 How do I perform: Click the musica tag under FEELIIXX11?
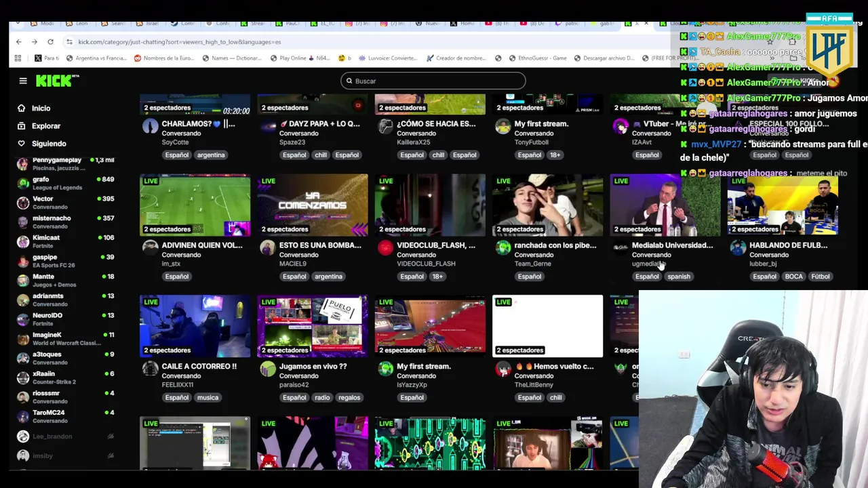[x=208, y=398]
